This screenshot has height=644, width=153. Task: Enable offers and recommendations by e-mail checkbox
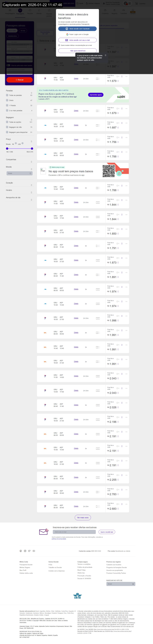(x=59, y=45)
